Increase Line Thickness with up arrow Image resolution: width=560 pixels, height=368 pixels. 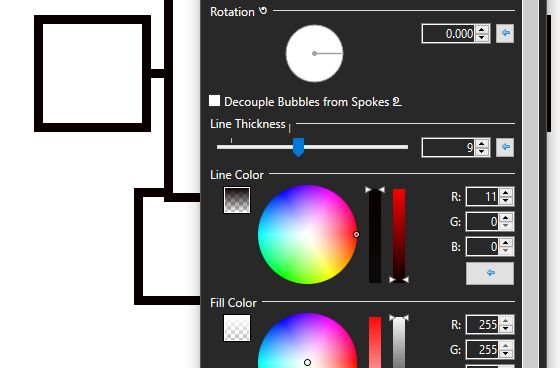(482, 144)
